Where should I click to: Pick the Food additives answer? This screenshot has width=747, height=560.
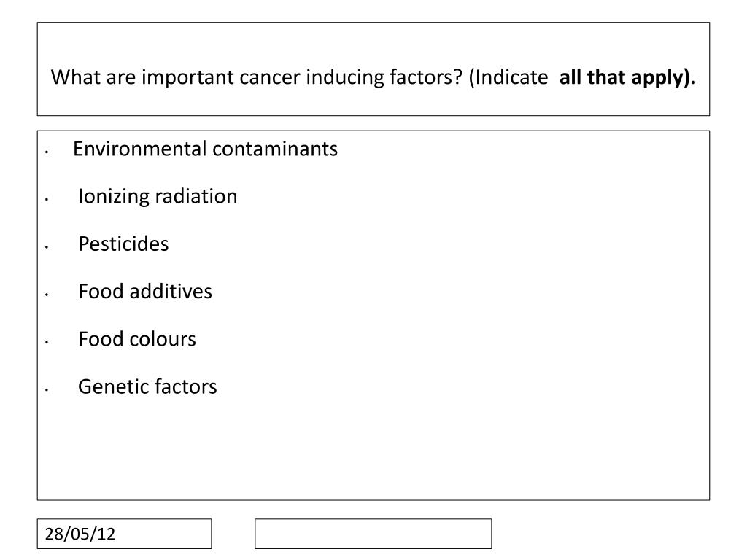[145, 292]
